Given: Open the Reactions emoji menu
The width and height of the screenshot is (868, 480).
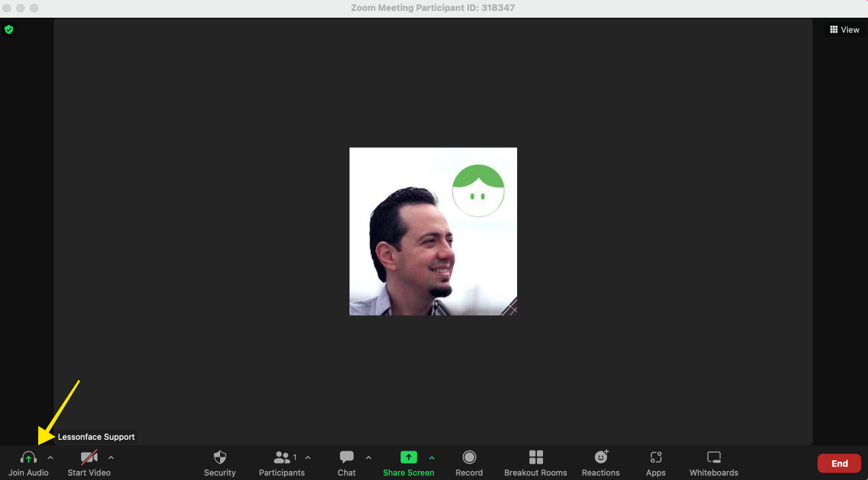Looking at the screenshot, I should (601, 458).
